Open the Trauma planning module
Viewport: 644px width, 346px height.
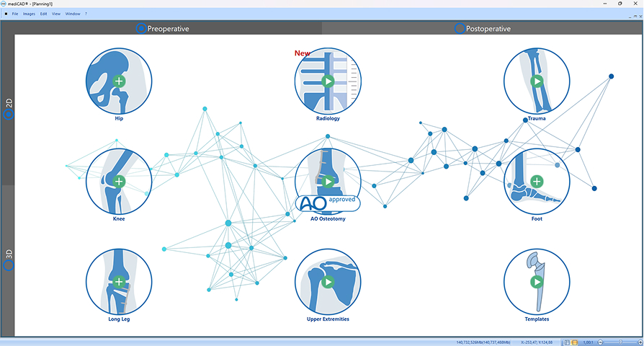(x=537, y=81)
